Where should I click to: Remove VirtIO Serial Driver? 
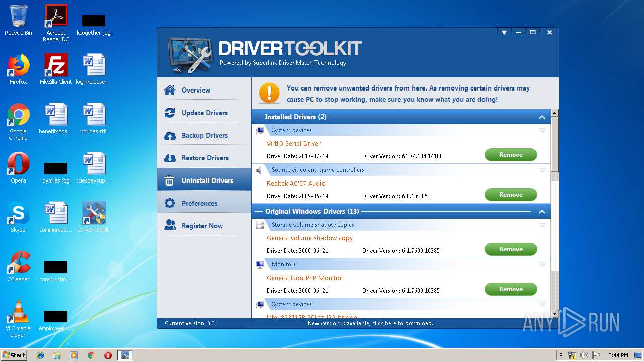(x=511, y=155)
